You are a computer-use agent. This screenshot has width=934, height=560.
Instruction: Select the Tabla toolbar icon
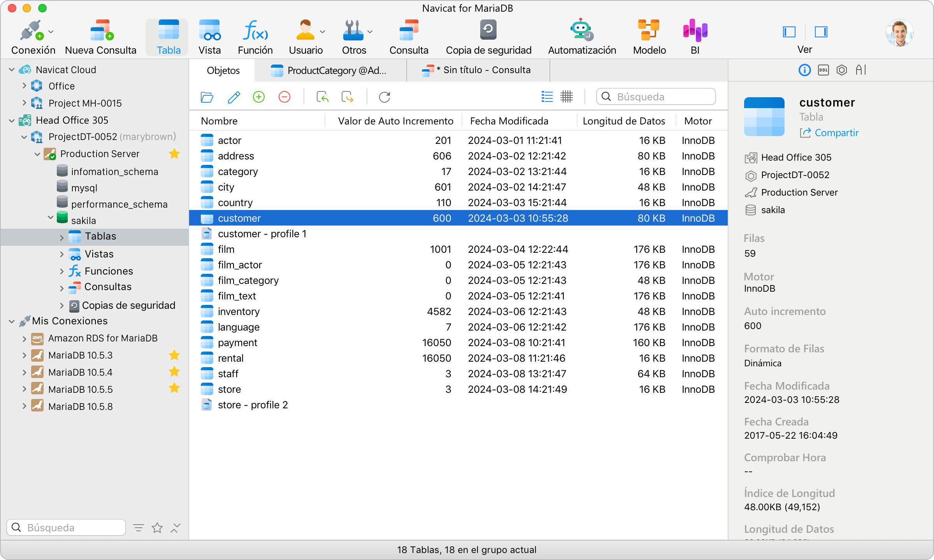[x=169, y=30]
